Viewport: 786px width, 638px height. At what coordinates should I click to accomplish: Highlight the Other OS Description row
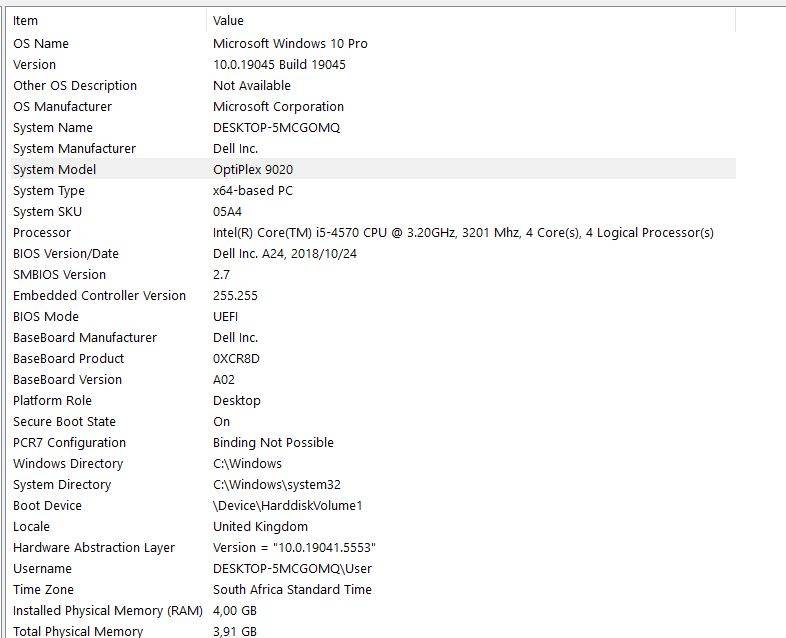pos(75,85)
